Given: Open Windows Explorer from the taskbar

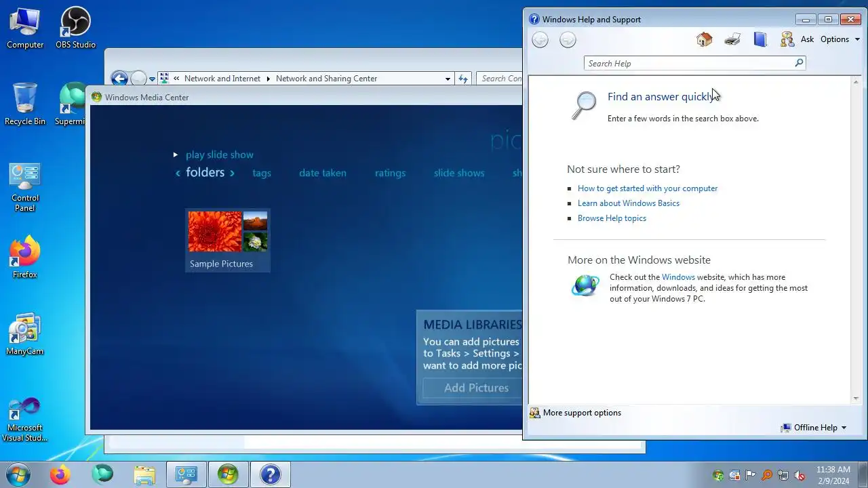Looking at the screenshot, I should click(144, 474).
